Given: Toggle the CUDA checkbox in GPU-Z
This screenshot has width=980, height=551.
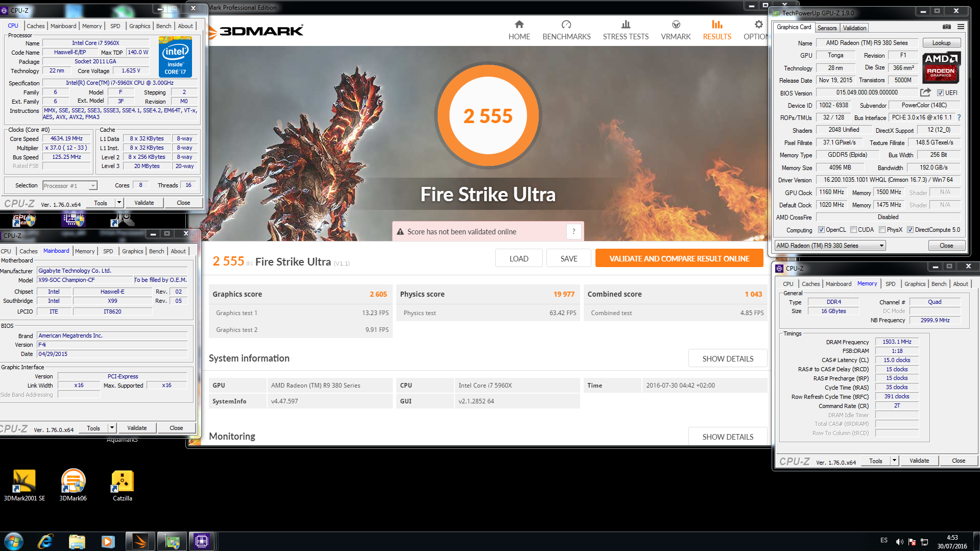Looking at the screenshot, I should [853, 230].
